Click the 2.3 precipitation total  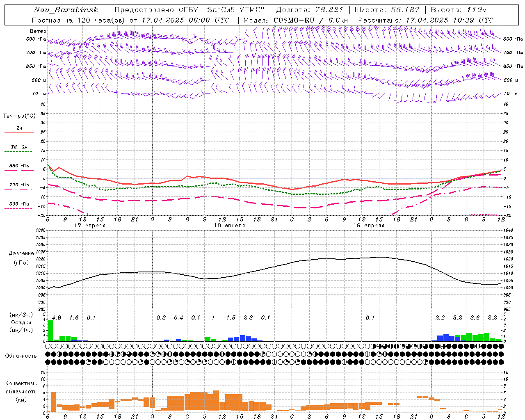point(248,318)
